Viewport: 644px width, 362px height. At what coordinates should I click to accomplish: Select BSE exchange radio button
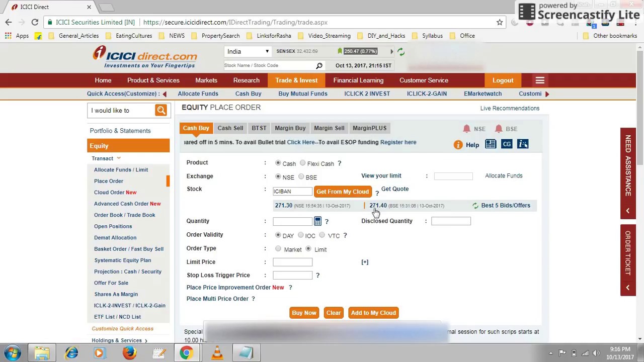[301, 176]
